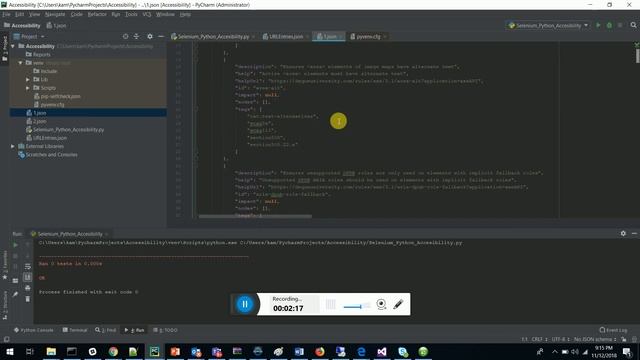This screenshot has height=360, width=640.
Task: Click the webcam icon in recorder bar
Action: coord(381,304)
